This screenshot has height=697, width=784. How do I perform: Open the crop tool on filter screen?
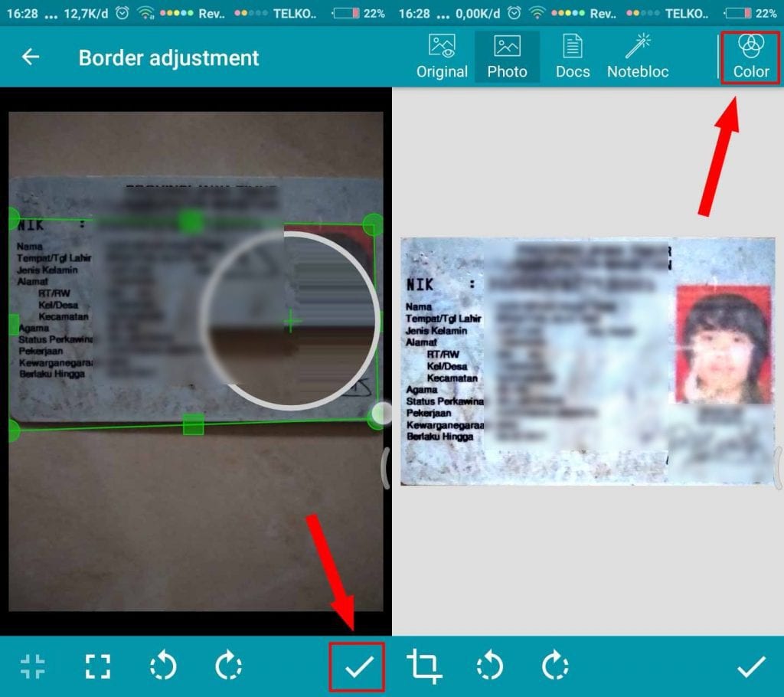point(424,666)
